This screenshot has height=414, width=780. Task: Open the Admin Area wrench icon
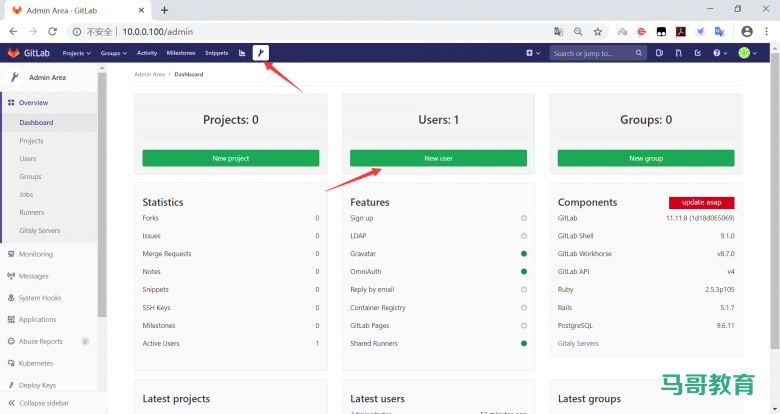point(261,53)
